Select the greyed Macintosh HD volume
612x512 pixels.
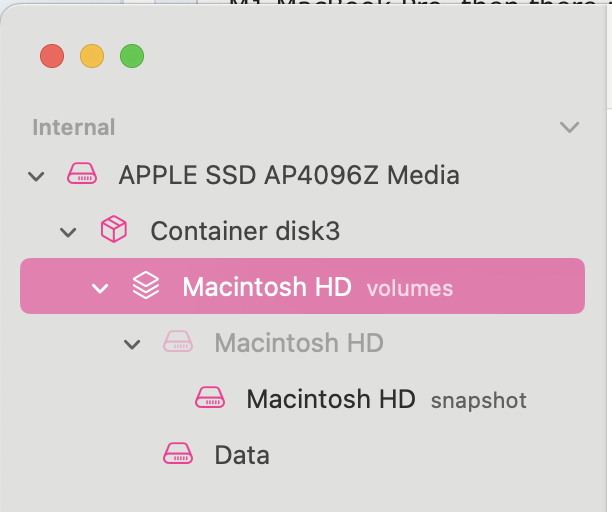pyautogui.click(x=298, y=343)
